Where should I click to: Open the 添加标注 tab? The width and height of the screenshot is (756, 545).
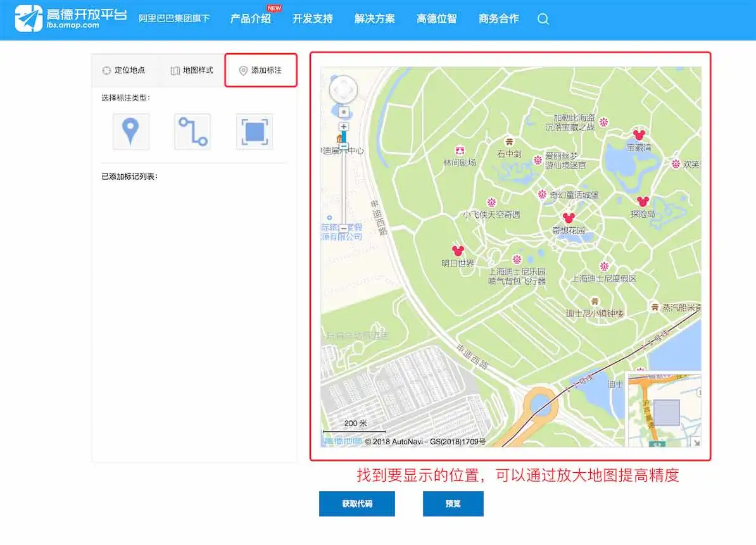tap(261, 70)
